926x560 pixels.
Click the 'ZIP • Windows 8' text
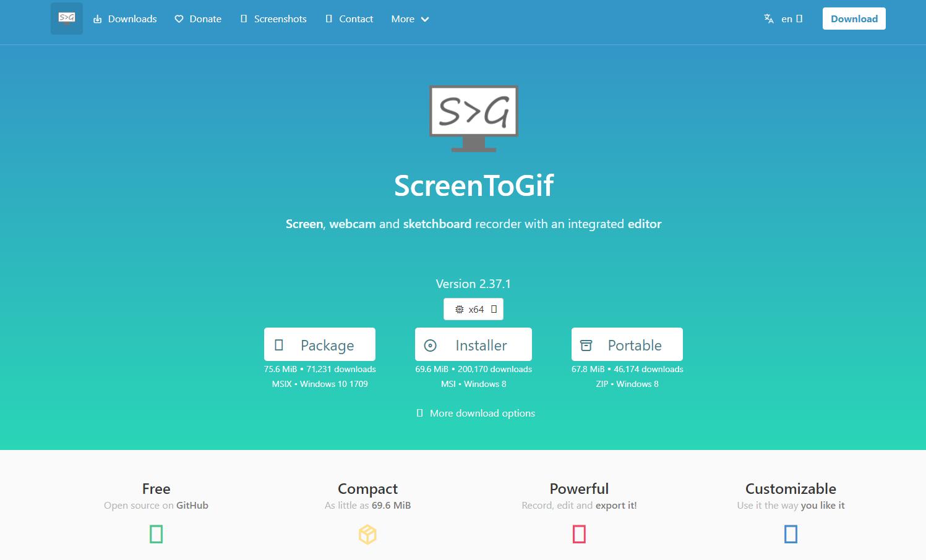pos(627,384)
